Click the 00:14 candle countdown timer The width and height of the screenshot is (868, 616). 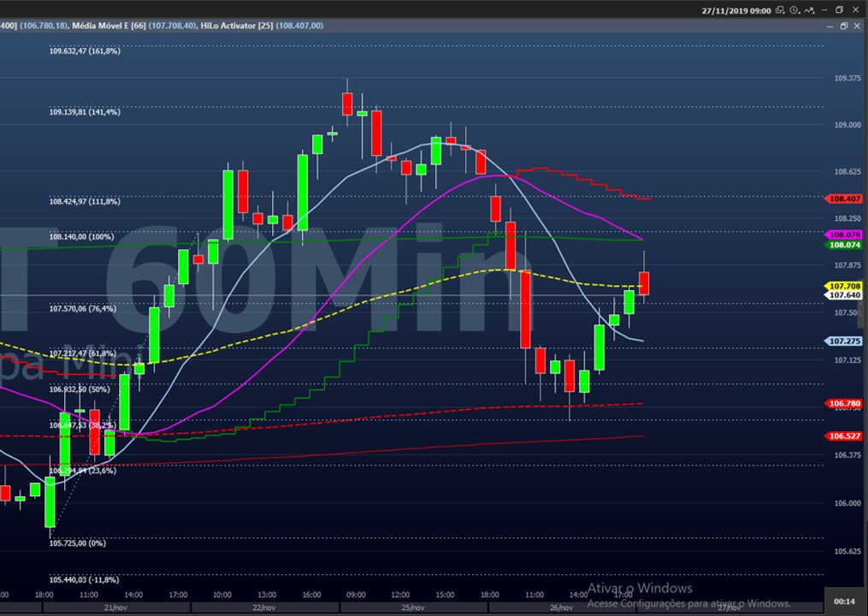(844, 601)
